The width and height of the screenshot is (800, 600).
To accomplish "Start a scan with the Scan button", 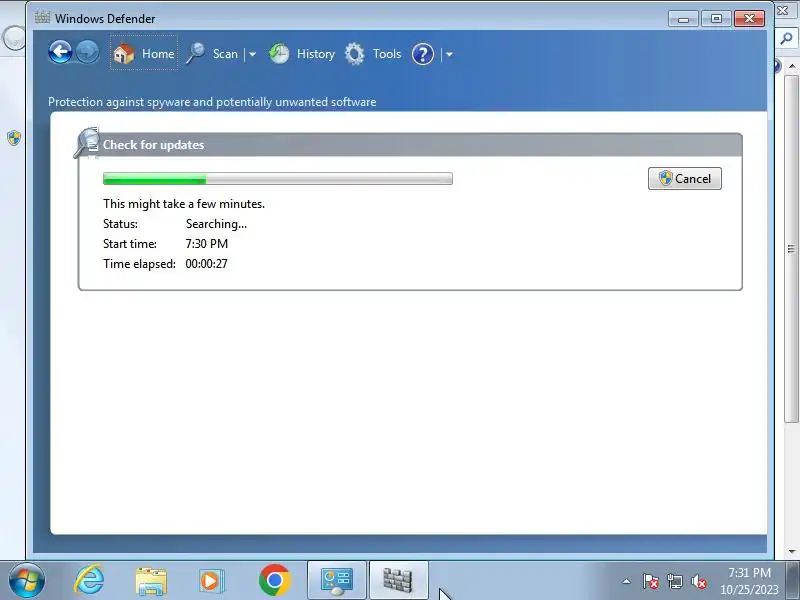I will 213,54.
